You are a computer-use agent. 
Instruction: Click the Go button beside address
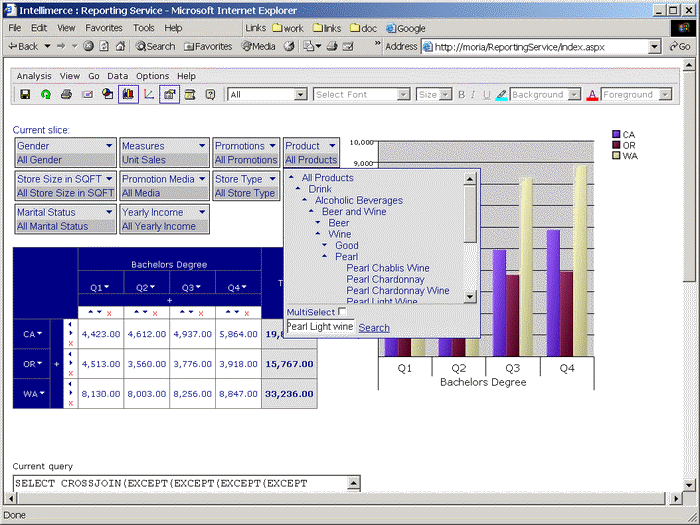pyautogui.click(x=680, y=46)
